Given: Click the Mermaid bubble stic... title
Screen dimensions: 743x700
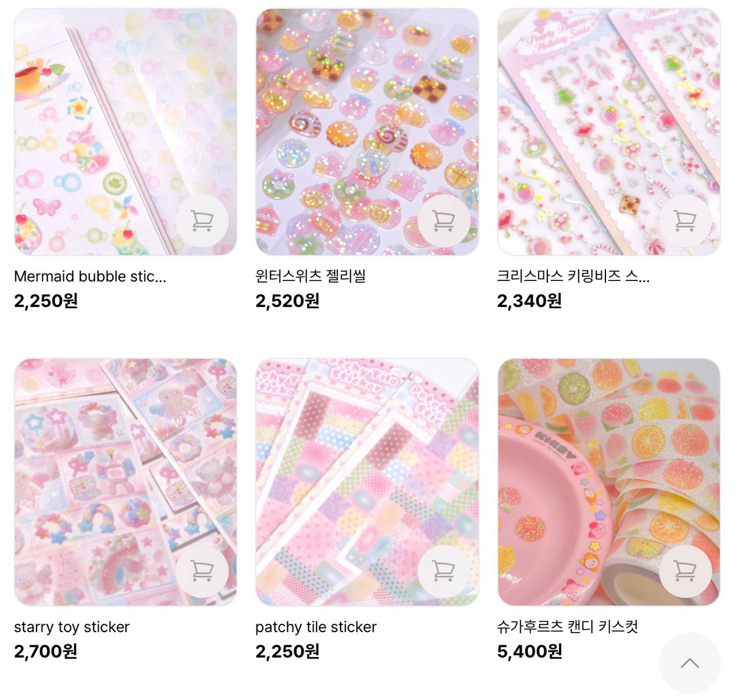Looking at the screenshot, I should point(90,276).
